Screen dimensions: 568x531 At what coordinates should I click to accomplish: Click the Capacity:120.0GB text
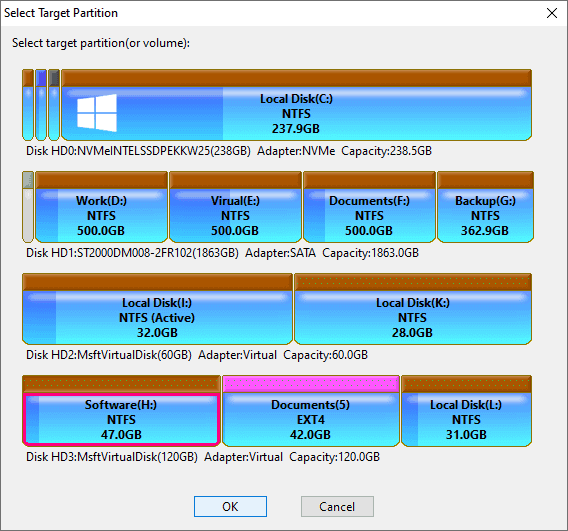(334, 457)
